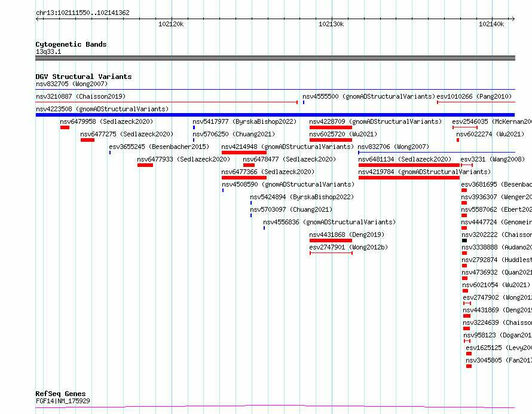The width and height of the screenshot is (532, 414).
Task: Select the red bar under nsv6477933
Action: click(145, 165)
